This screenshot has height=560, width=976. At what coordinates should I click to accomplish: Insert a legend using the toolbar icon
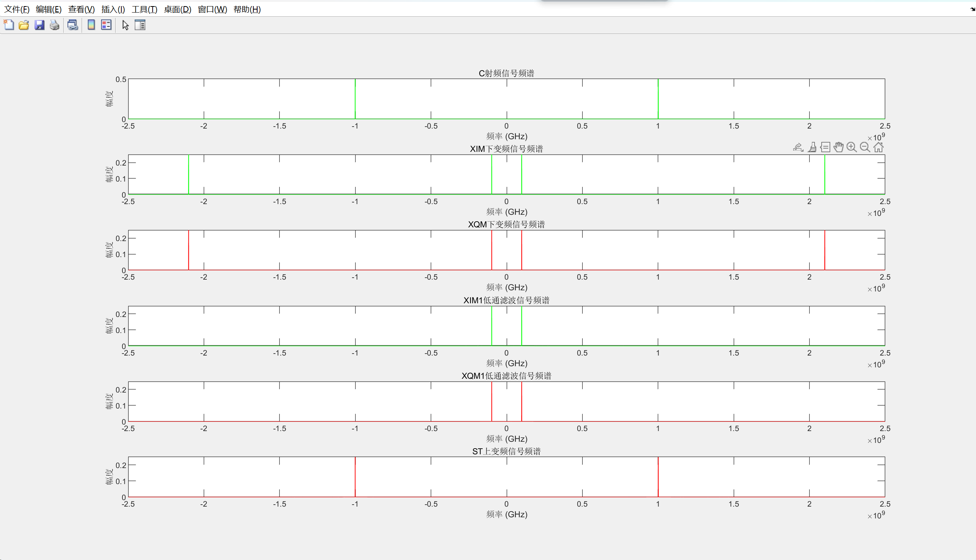tap(106, 25)
